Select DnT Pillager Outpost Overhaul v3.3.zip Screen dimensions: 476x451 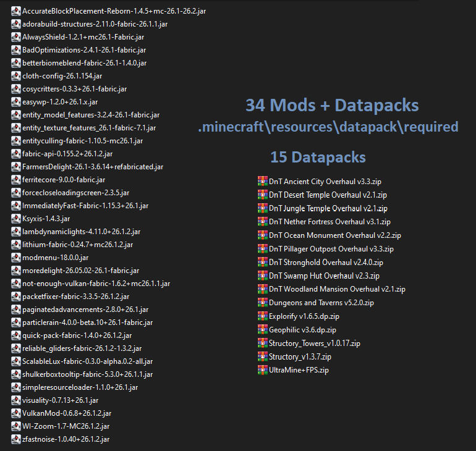pos(331,249)
